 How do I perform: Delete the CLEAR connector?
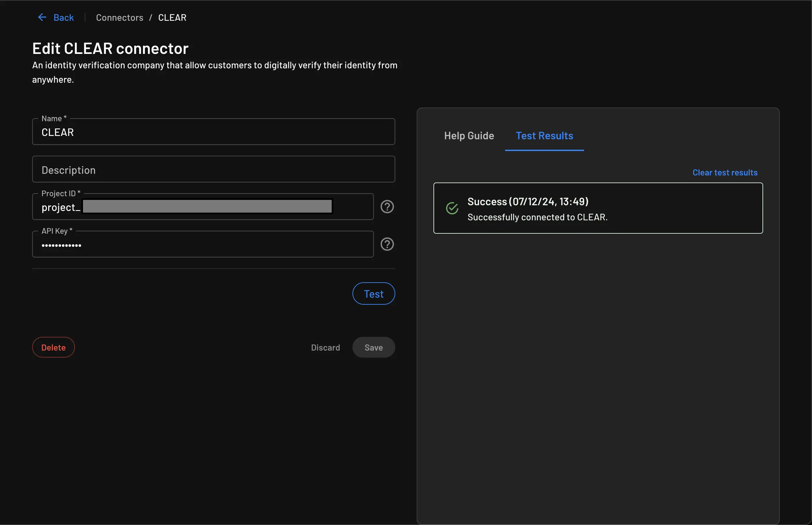coord(54,348)
